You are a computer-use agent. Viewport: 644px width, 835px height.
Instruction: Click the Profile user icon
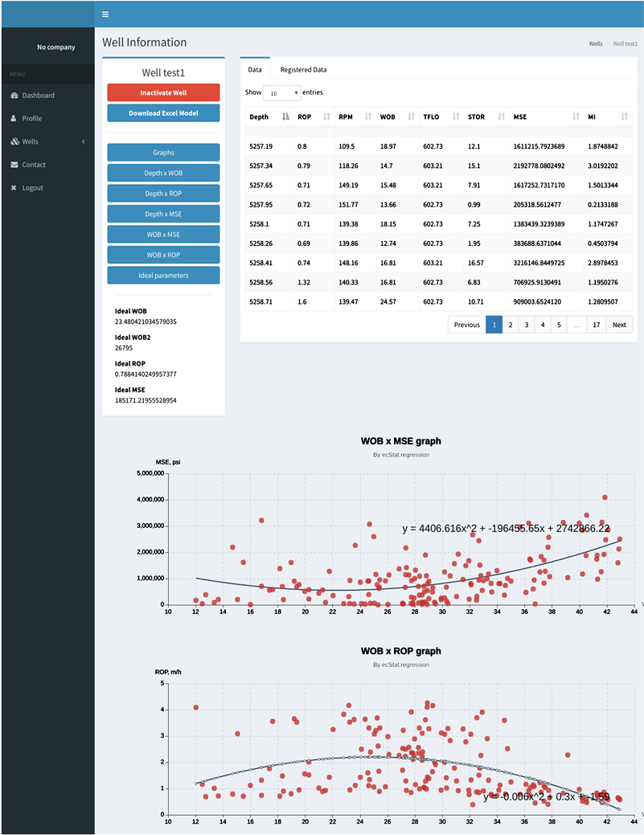14,118
